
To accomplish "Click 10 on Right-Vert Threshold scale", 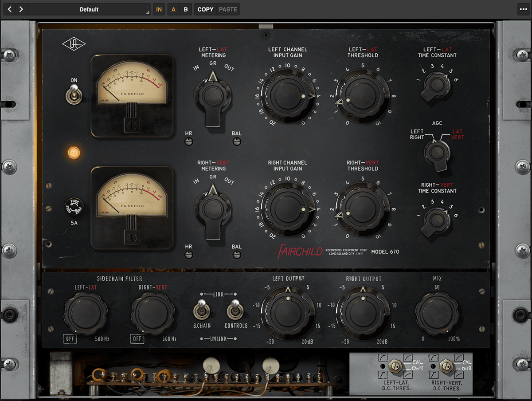I will coord(378,236).
